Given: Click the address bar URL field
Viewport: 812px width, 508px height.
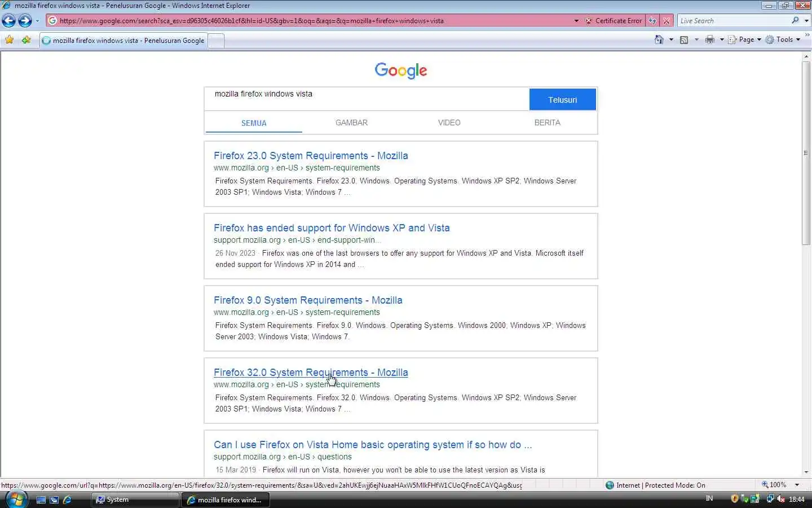Looking at the screenshot, I should (309, 21).
